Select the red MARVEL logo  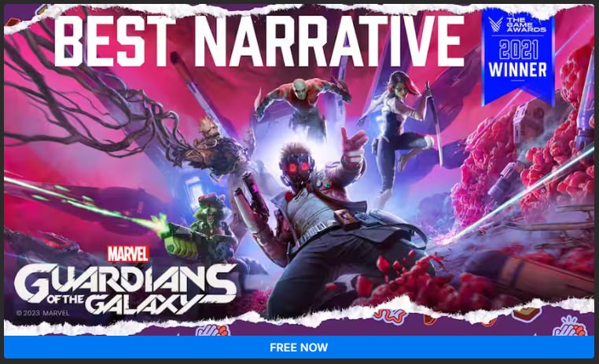[128, 254]
